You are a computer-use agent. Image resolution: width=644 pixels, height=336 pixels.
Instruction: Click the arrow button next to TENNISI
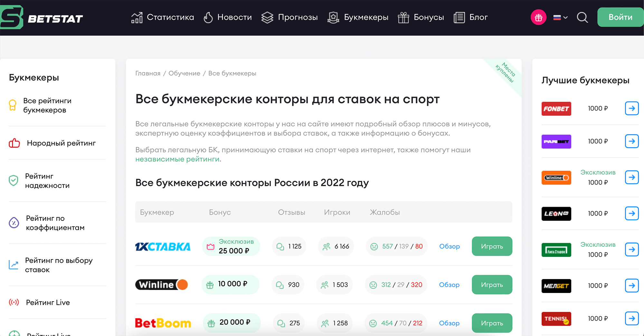pyautogui.click(x=632, y=319)
